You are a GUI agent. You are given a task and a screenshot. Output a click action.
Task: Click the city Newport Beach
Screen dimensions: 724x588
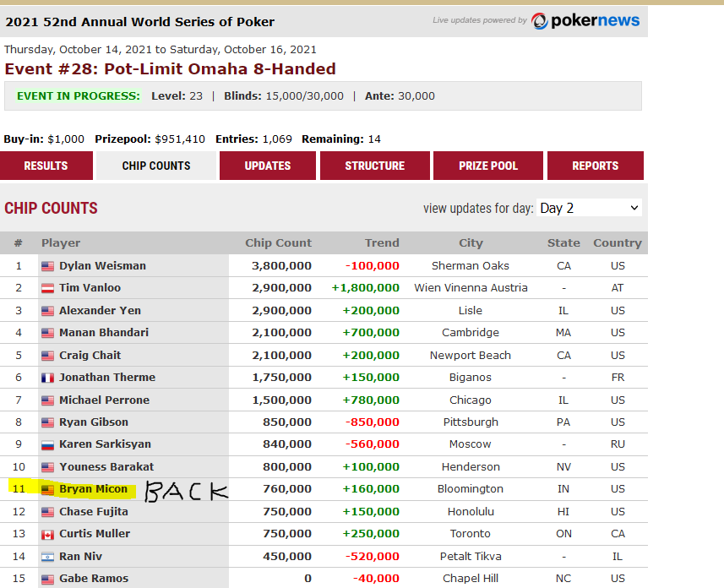pos(471,355)
